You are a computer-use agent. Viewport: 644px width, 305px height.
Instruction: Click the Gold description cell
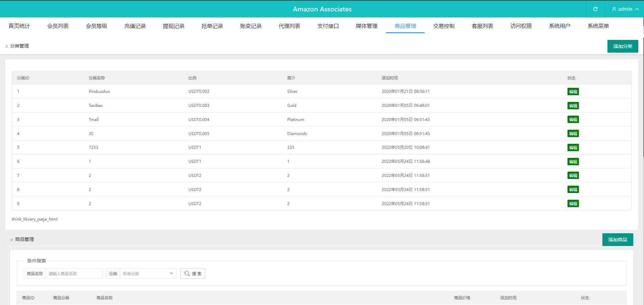(x=292, y=105)
